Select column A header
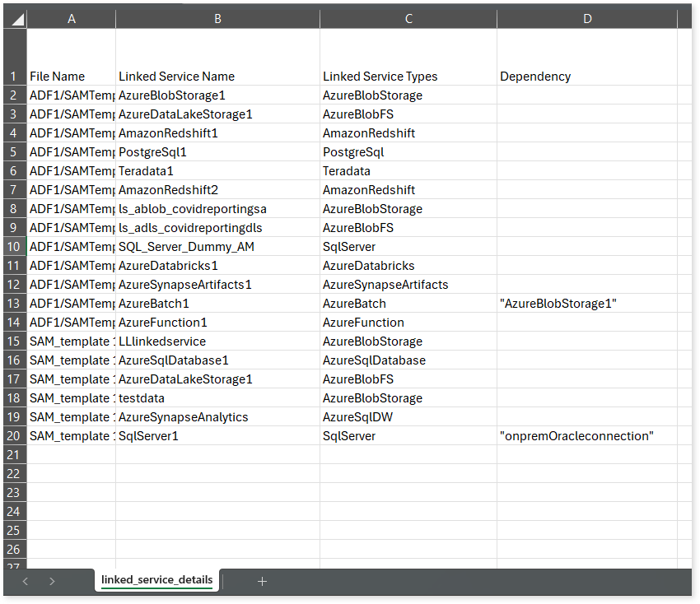Screen dimensions: 700x604 click(x=72, y=19)
